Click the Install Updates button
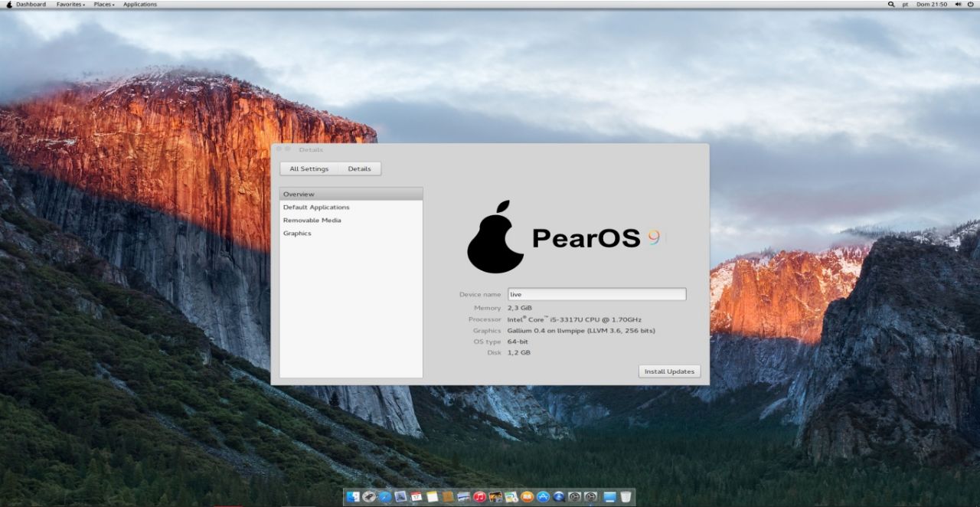 669,371
